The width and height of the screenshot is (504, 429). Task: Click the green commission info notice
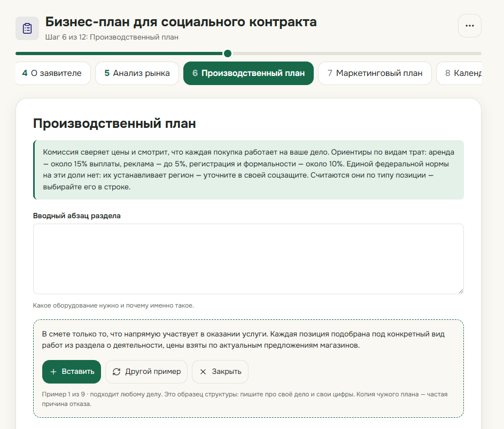(x=249, y=170)
